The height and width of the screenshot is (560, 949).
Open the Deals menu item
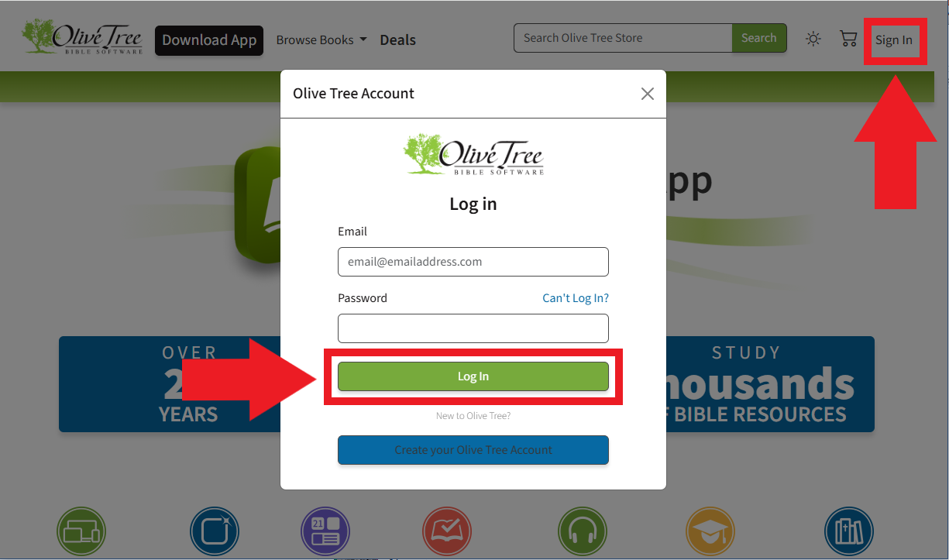pyautogui.click(x=397, y=40)
